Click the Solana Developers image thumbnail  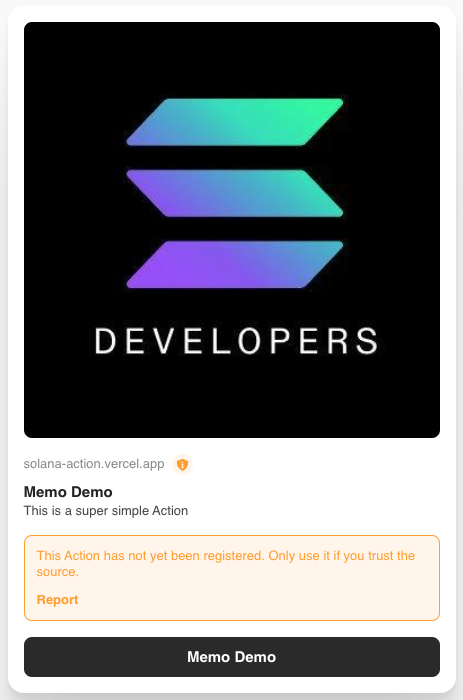[x=232, y=230]
